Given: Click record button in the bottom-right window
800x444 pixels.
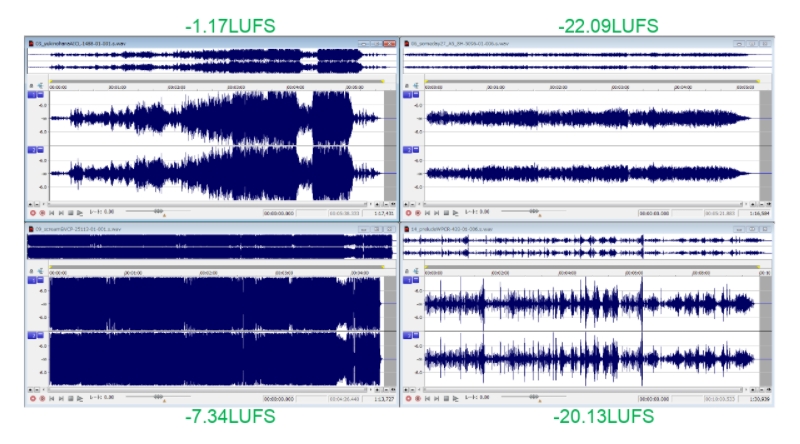Looking at the screenshot, I should 407,398.
